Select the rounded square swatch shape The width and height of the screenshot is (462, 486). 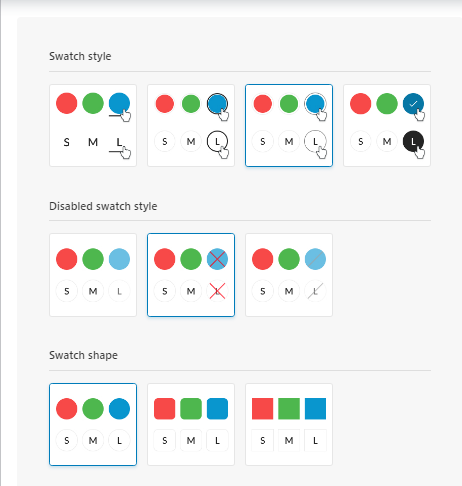(x=191, y=424)
